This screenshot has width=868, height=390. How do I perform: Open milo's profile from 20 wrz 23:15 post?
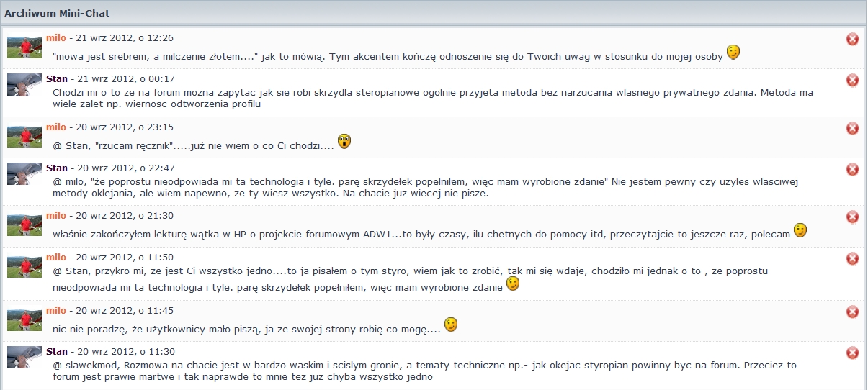point(56,127)
